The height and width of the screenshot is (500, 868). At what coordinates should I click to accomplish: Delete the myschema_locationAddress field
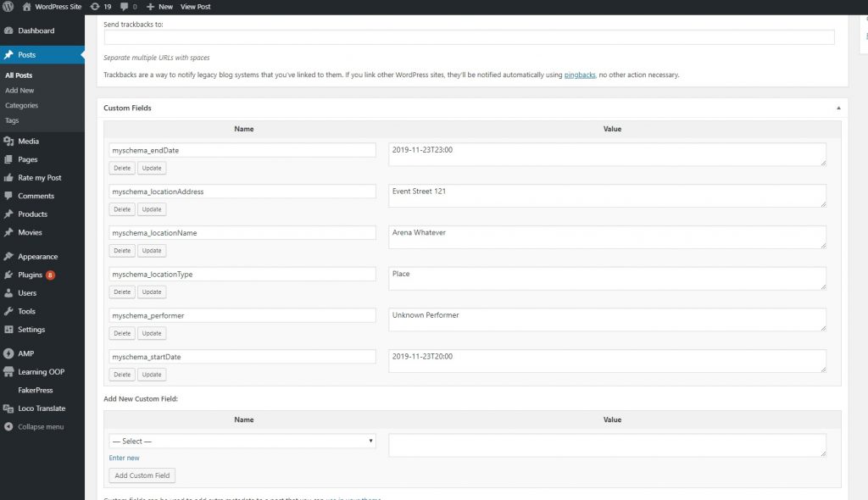[x=122, y=209]
